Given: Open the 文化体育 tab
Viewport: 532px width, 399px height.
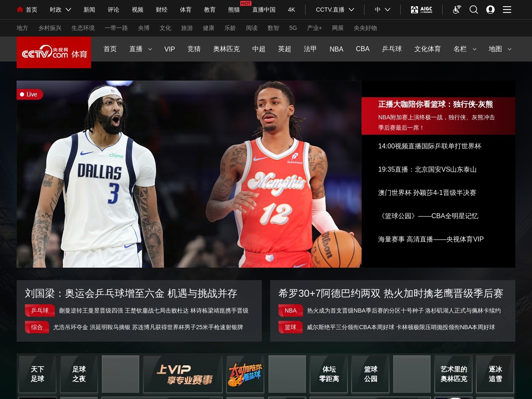Looking at the screenshot, I should tap(427, 49).
